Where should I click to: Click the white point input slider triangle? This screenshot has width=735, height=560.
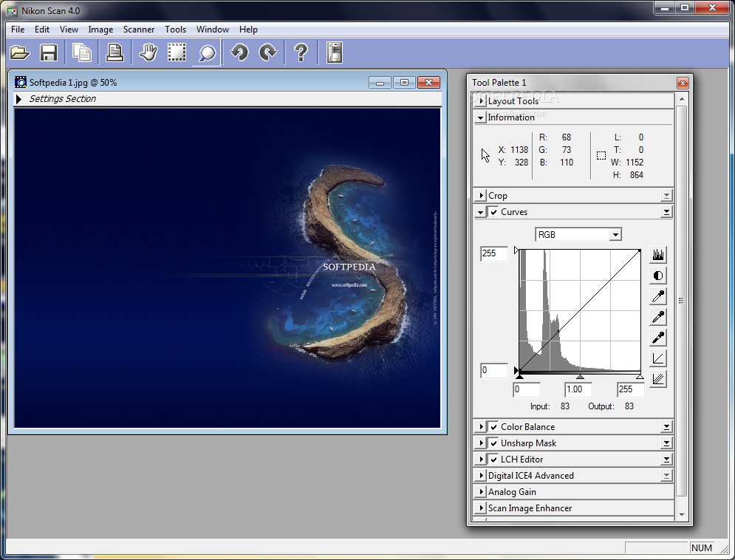[640, 376]
